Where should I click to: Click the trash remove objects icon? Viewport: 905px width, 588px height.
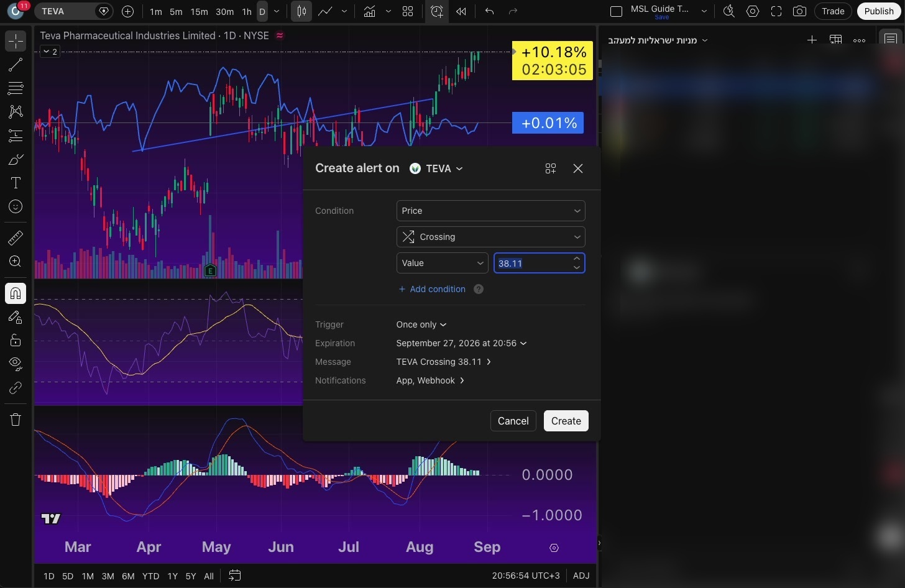pos(16,420)
